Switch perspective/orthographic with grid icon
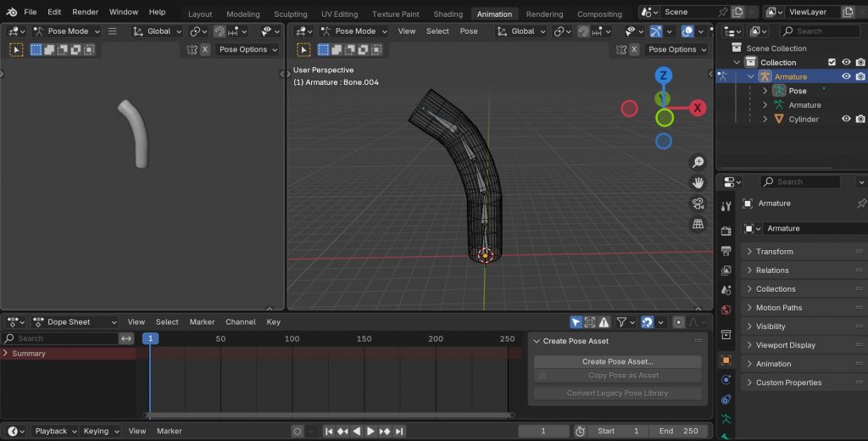Screen dimensions: 868x441 click(698, 224)
